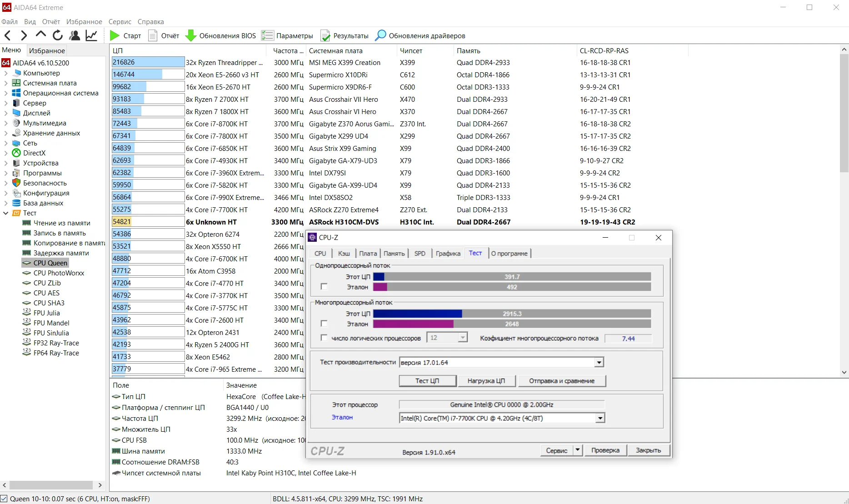The image size is (849, 504).
Task: Click the Отправка и сравнение button
Action: [x=562, y=381]
